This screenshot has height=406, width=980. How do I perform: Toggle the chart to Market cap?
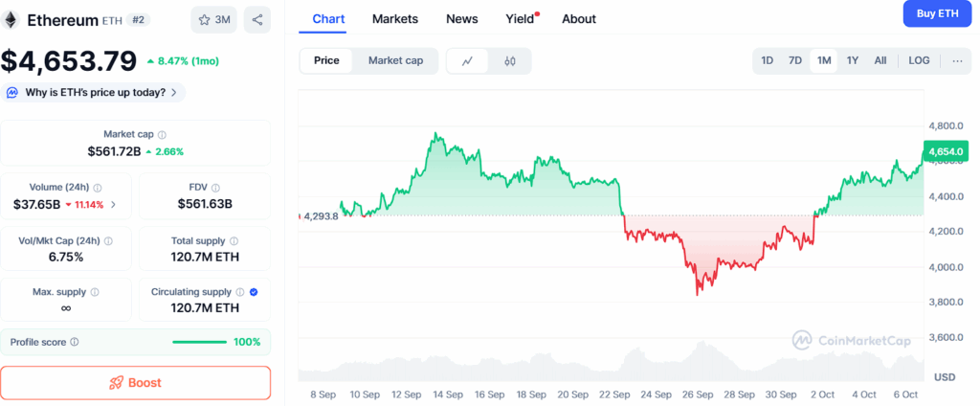pyautogui.click(x=395, y=60)
